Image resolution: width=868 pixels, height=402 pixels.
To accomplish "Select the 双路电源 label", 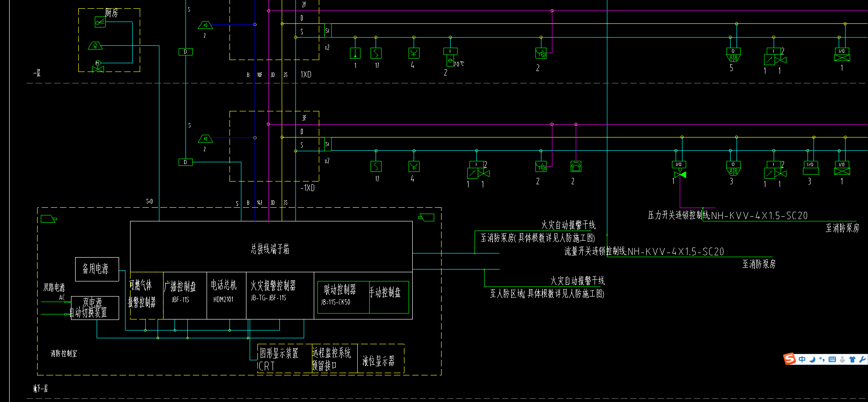I will click(x=54, y=287).
